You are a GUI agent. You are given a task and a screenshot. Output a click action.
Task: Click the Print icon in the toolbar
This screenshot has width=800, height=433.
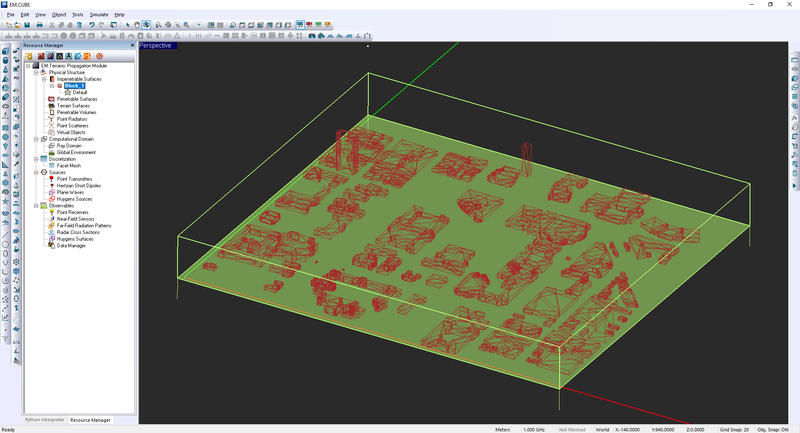39,25
